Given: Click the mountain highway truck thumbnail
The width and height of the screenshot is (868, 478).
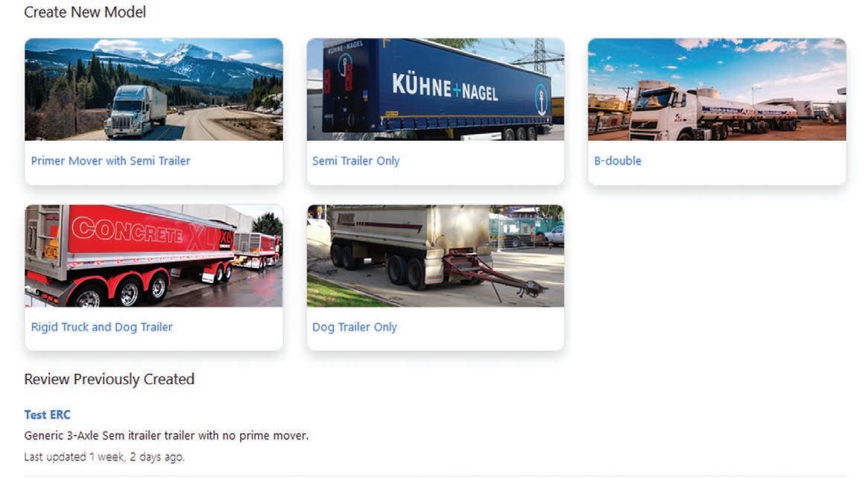Looking at the screenshot, I should coord(154,89).
